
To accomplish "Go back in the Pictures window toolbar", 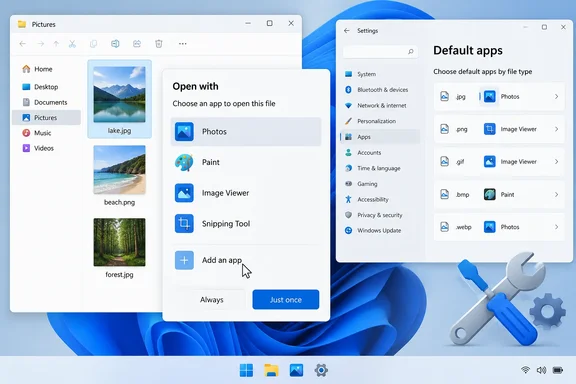I will point(23,44).
